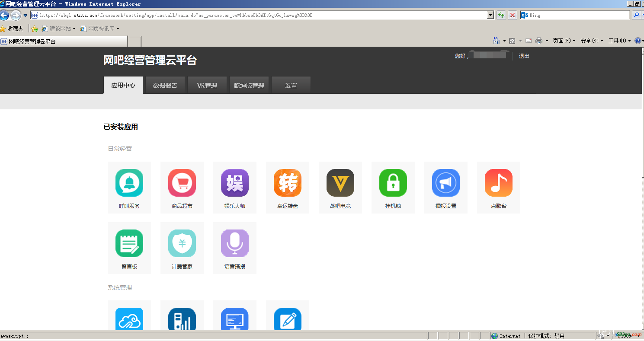Switch to the 数据报告 tab
Viewport: 644px width, 341px height.
[165, 86]
